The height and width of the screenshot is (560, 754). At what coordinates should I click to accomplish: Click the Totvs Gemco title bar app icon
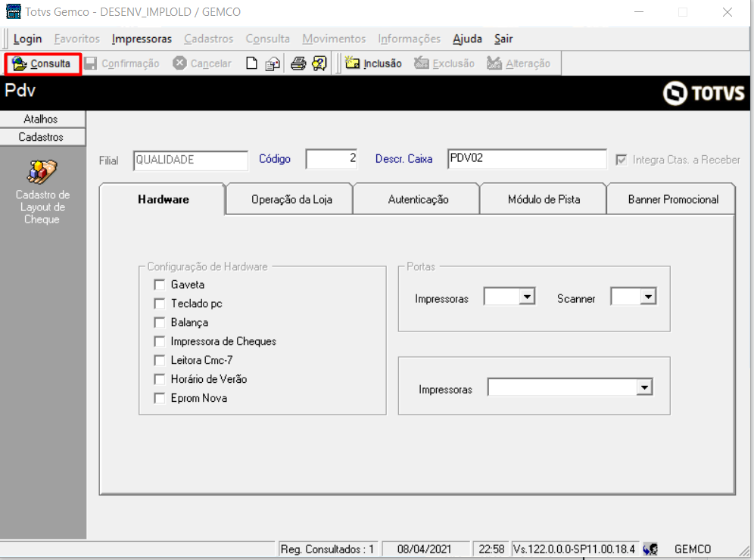coord(13,11)
